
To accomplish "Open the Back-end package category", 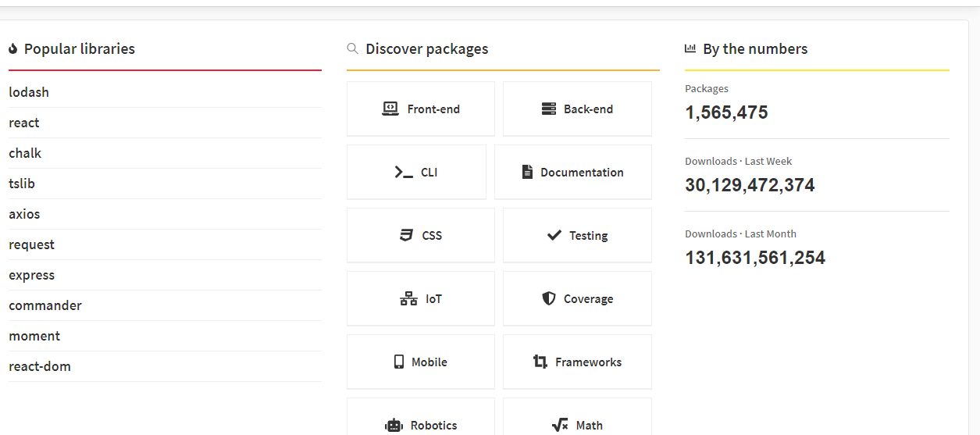I will click(577, 109).
